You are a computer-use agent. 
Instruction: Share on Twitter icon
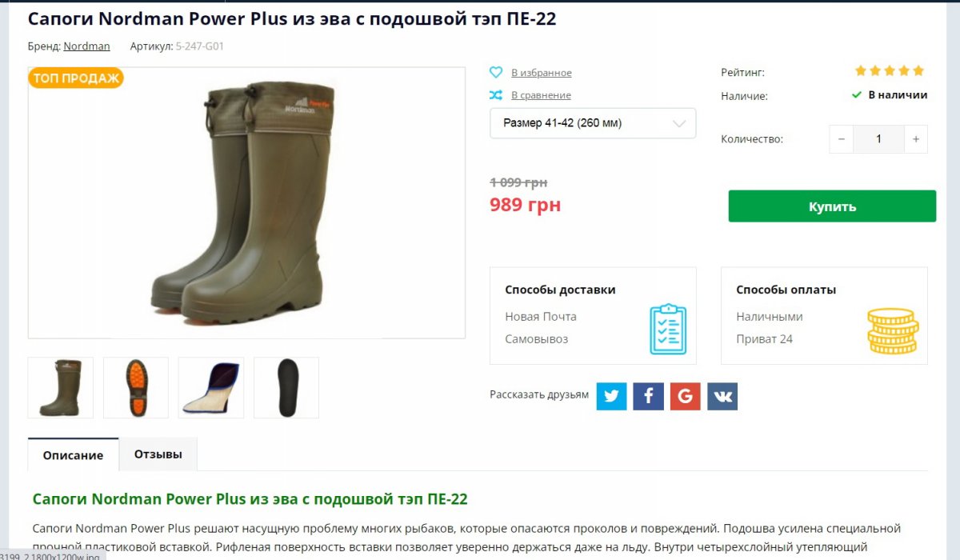[611, 396]
